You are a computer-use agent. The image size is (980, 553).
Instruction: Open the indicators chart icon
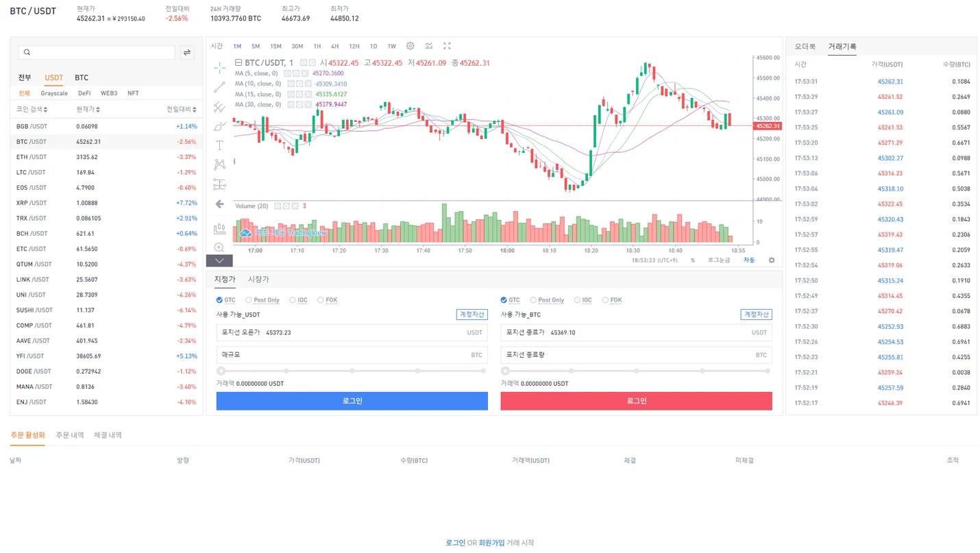point(428,46)
